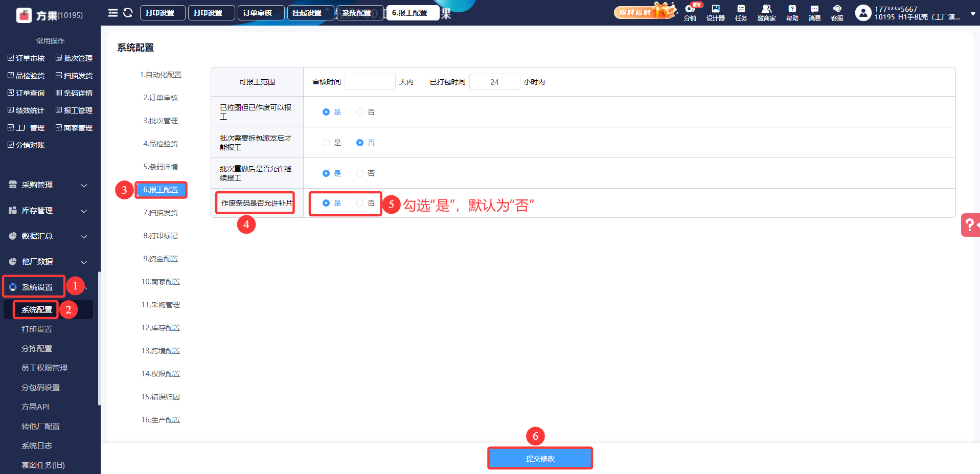
Task: Open 订单审核 shortcut in common operations
Action: 26,58
